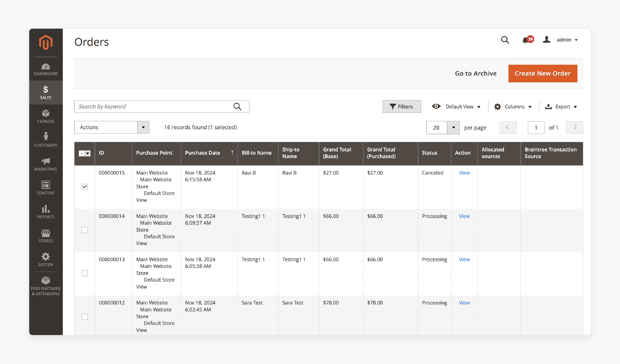Sort by Grand Total (Base) header
The width and height of the screenshot is (620, 364).
tap(341, 153)
